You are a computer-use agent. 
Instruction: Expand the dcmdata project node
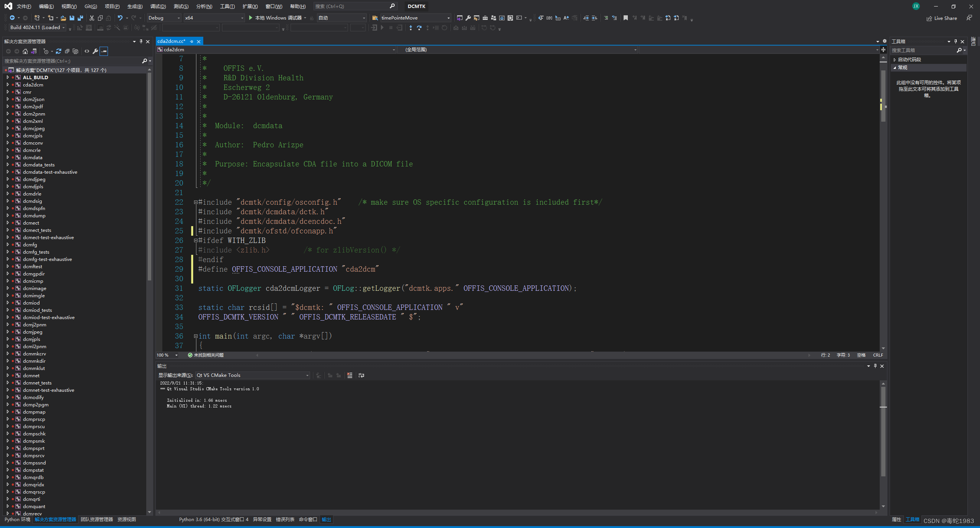8,157
